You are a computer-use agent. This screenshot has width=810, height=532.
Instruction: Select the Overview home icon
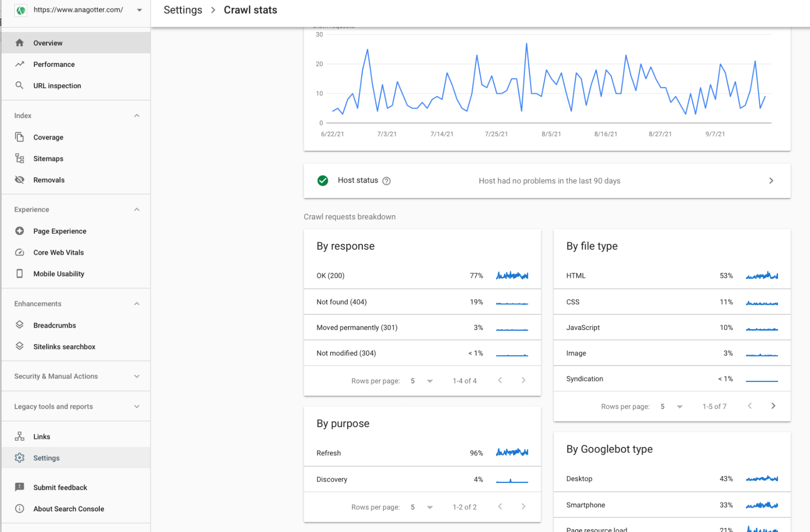coord(19,43)
